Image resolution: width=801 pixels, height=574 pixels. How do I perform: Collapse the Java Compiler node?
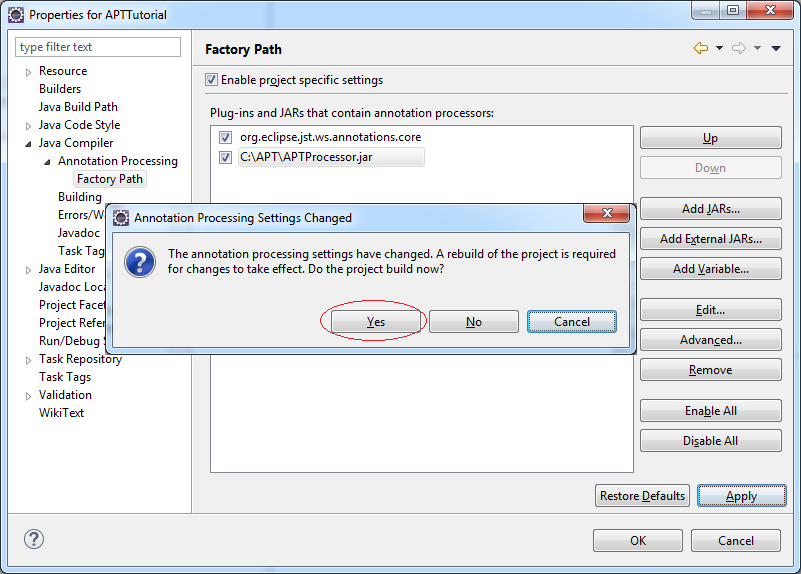pyautogui.click(x=29, y=144)
